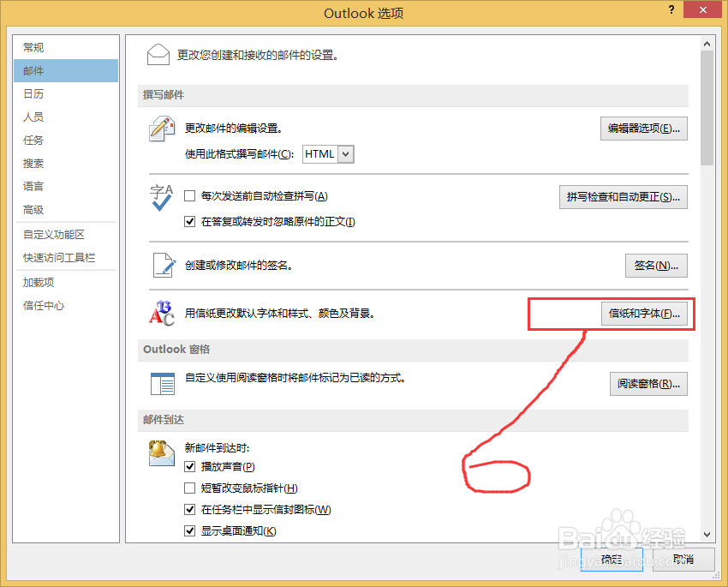This screenshot has width=728, height=587.
Task: Open 信任中心 category
Action: (66, 306)
